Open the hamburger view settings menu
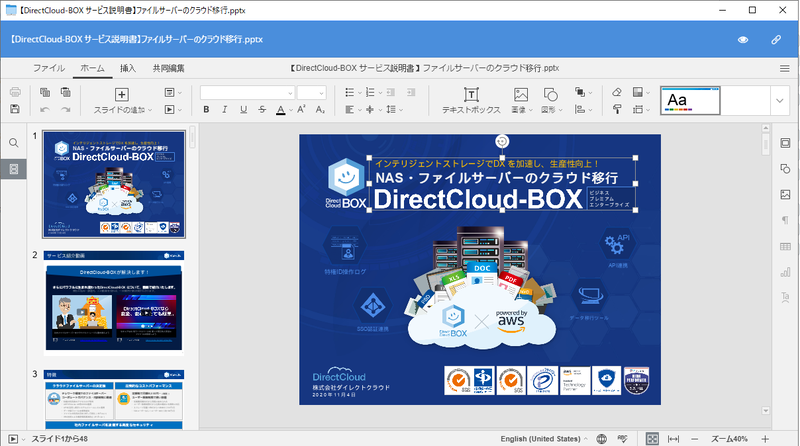This screenshot has width=800, height=446. [x=785, y=68]
